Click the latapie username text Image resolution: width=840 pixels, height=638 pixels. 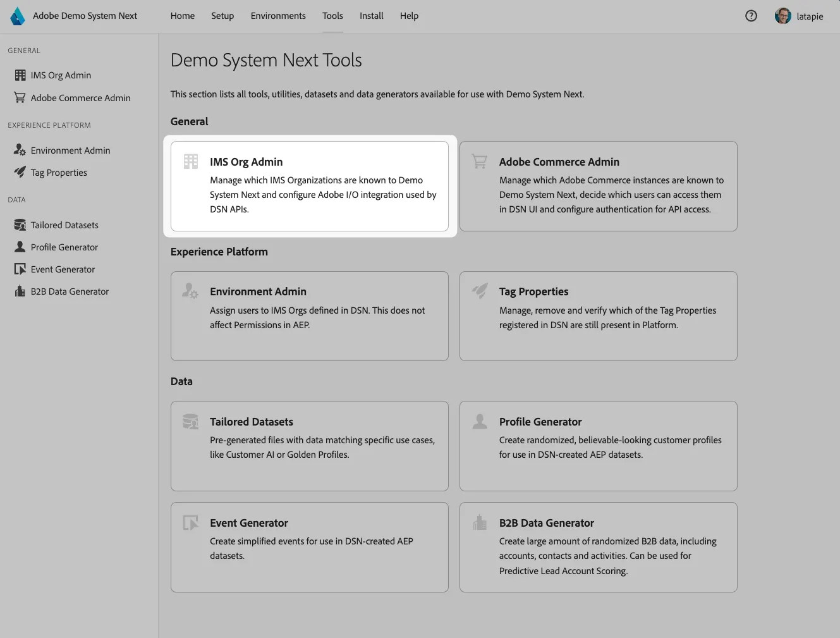pyautogui.click(x=810, y=16)
